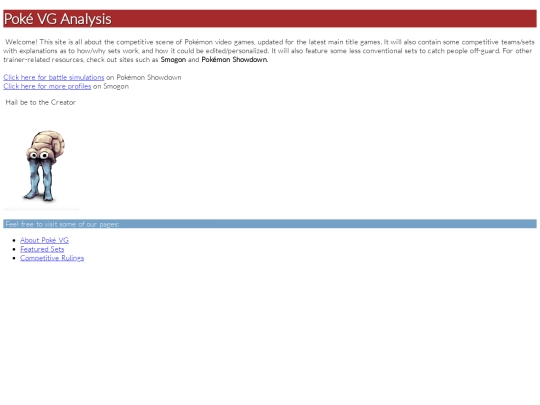This screenshot has width=540, height=405.
Task: Click the Feel free to visit banner
Action: coord(270,224)
